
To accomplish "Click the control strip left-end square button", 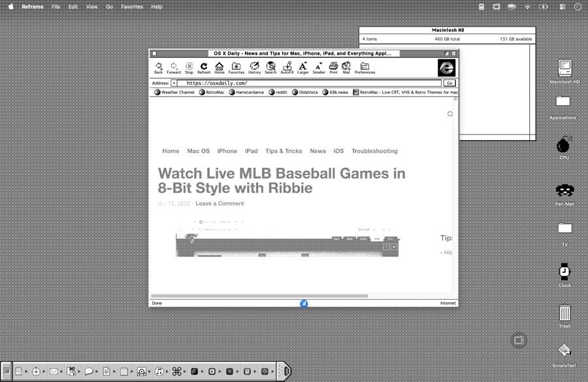I will point(7,371).
